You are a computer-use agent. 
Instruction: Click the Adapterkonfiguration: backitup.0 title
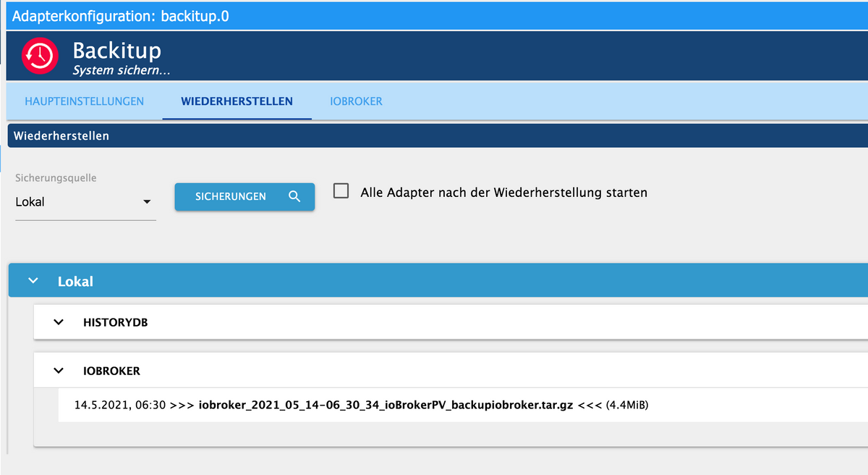(x=122, y=15)
